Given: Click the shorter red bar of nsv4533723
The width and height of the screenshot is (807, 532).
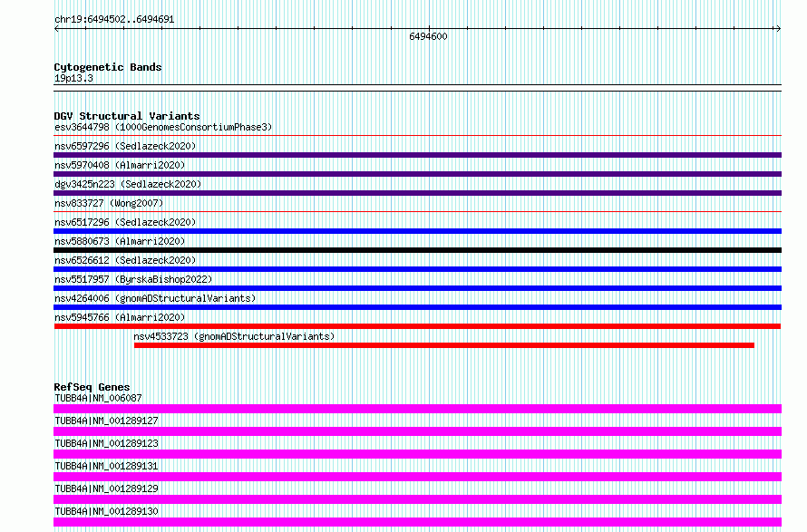Looking at the screenshot, I should click(x=444, y=345).
